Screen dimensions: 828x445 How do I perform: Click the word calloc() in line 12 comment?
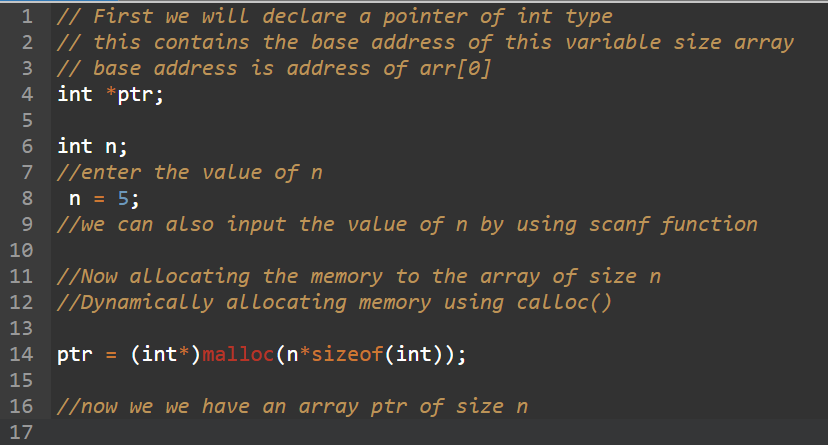pyautogui.click(x=563, y=302)
